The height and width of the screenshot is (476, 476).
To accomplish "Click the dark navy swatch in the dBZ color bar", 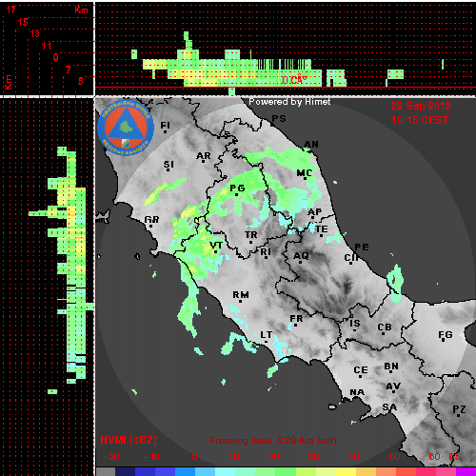I will click(x=125, y=471).
